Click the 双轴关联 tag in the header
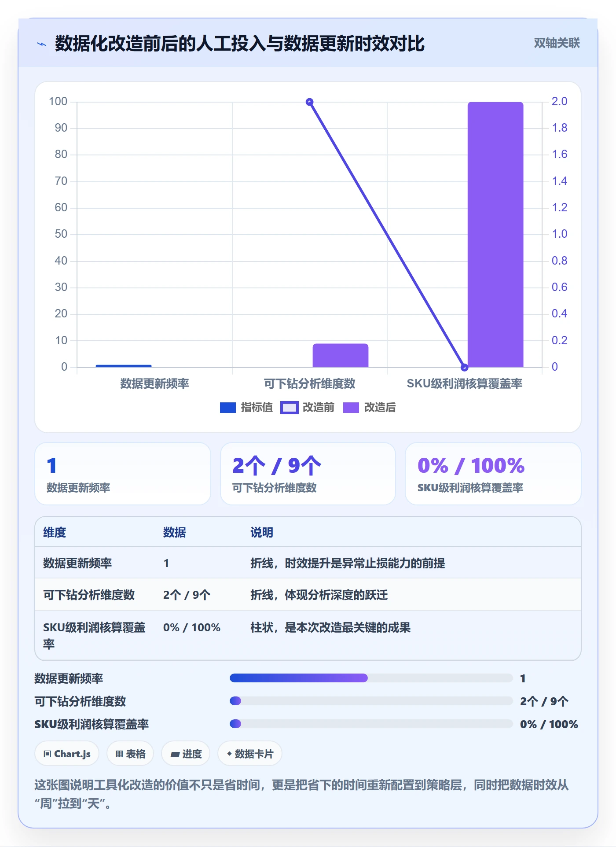This screenshot has height=847, width=616. click(557, 43)
